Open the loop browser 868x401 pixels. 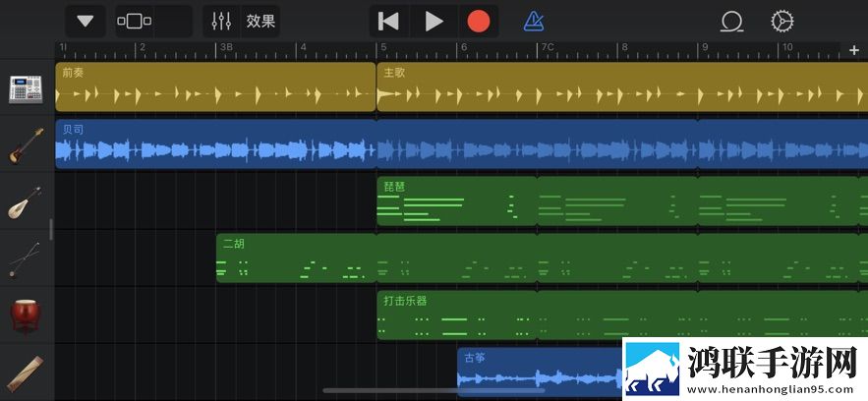click(731, 22)
